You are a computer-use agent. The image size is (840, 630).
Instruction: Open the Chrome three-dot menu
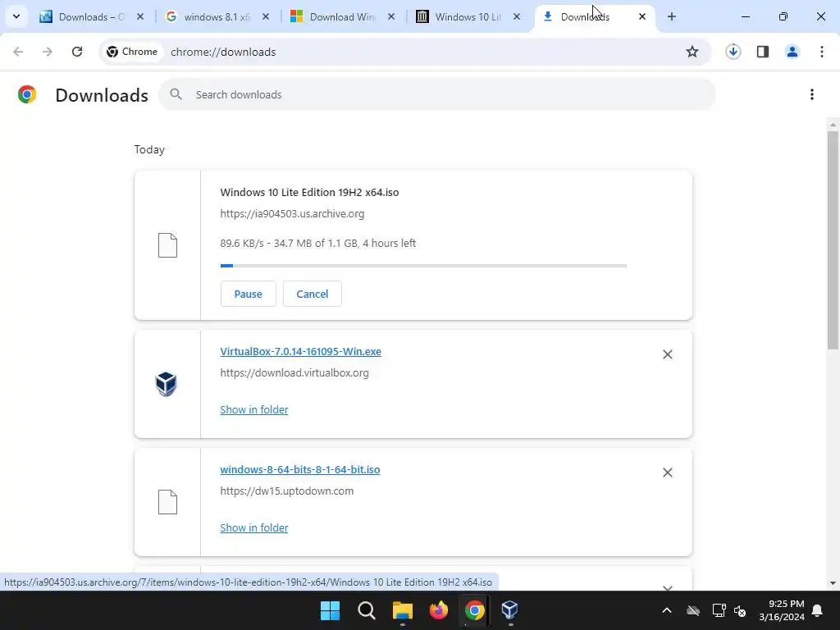pos(822,52)
